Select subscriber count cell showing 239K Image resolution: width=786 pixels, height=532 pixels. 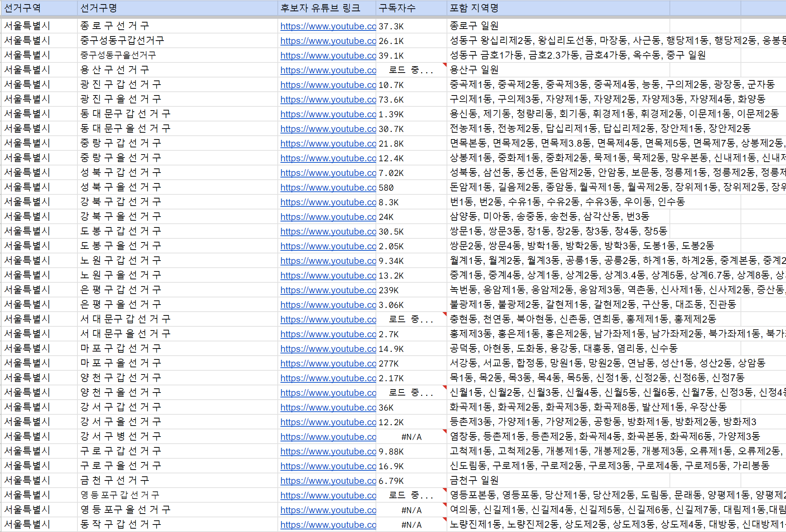(411, 290)
